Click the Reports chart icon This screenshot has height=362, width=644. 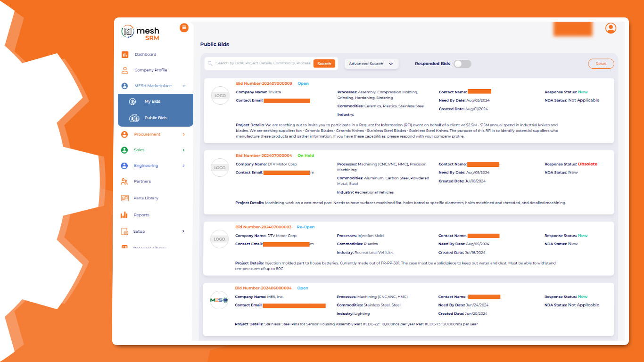[124, 215]
